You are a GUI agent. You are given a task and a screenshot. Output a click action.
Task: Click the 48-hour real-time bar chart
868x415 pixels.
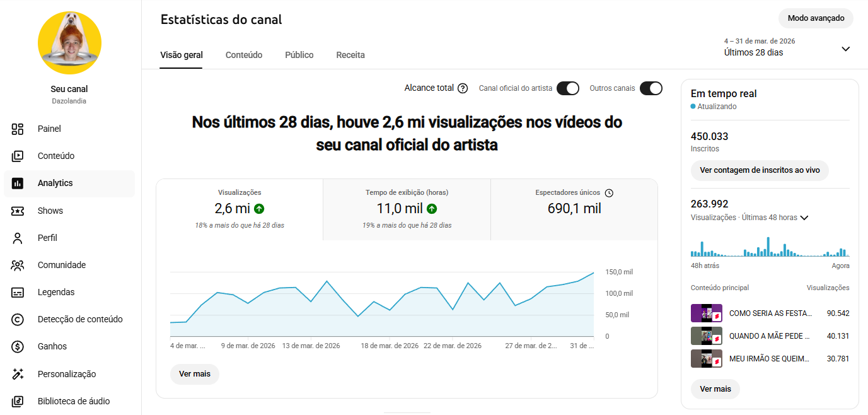pyautogui.click(x=770, y=246)
